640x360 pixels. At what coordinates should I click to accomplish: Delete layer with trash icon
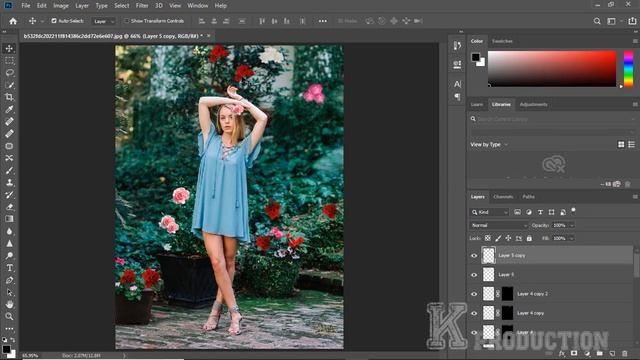[x=624, y=353]
